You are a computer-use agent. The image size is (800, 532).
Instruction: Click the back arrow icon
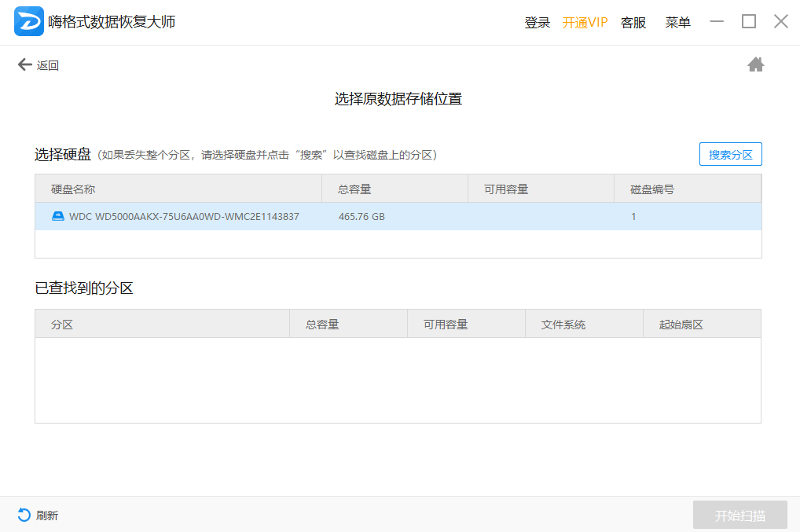click(x=24, y=64)
